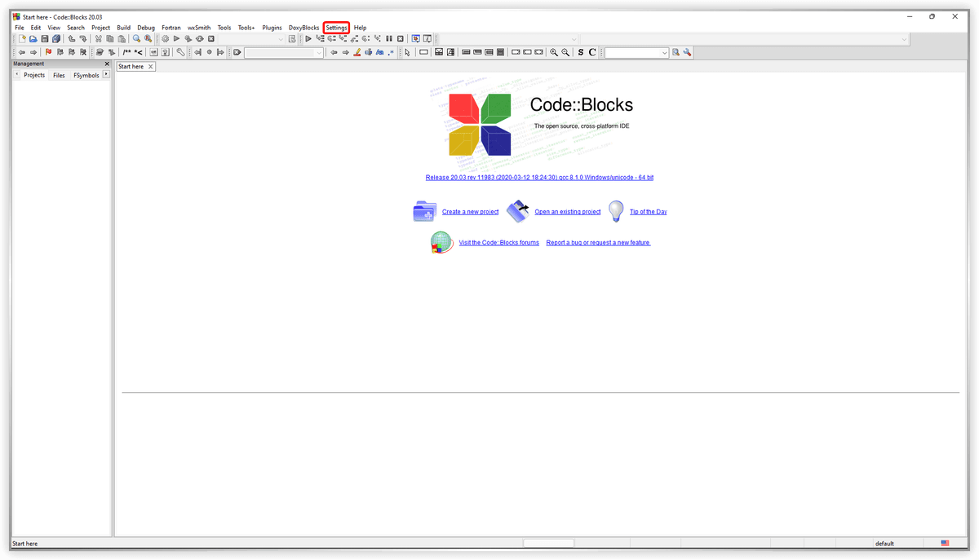
Task: Abort compilation with the red X icon
Action: [210, 38]
